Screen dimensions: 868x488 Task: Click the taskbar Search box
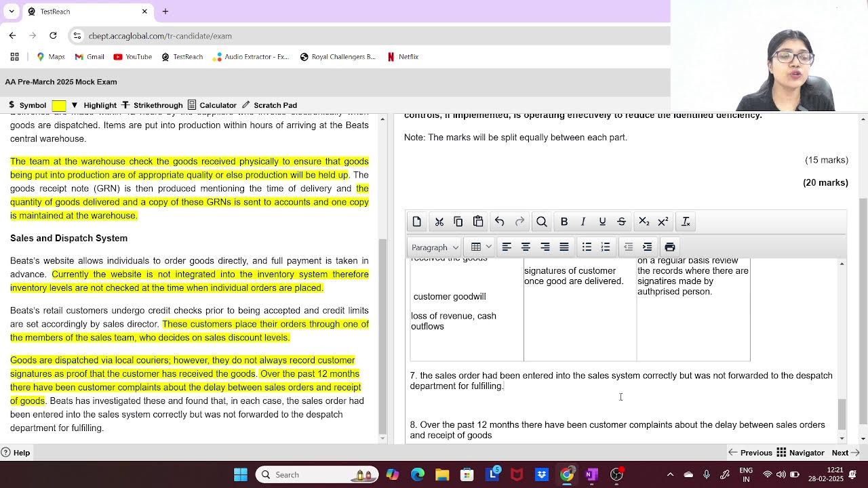coord(317,474)
